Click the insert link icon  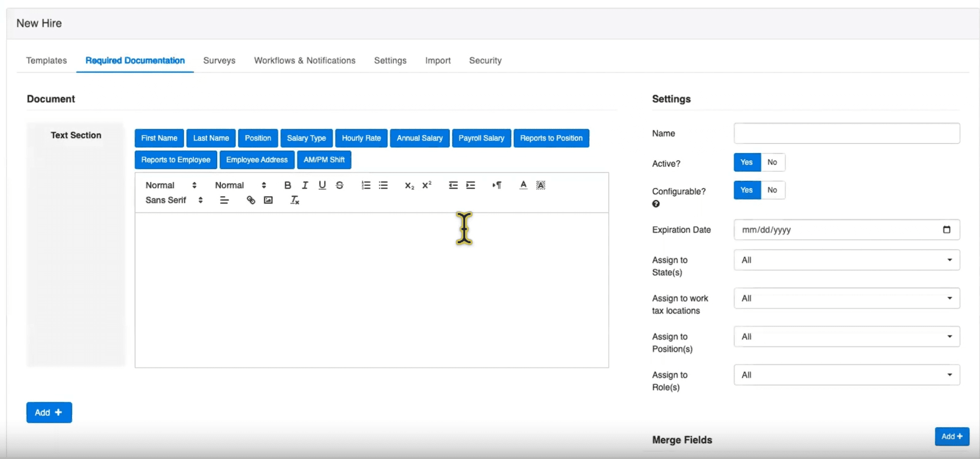point(251,200)
